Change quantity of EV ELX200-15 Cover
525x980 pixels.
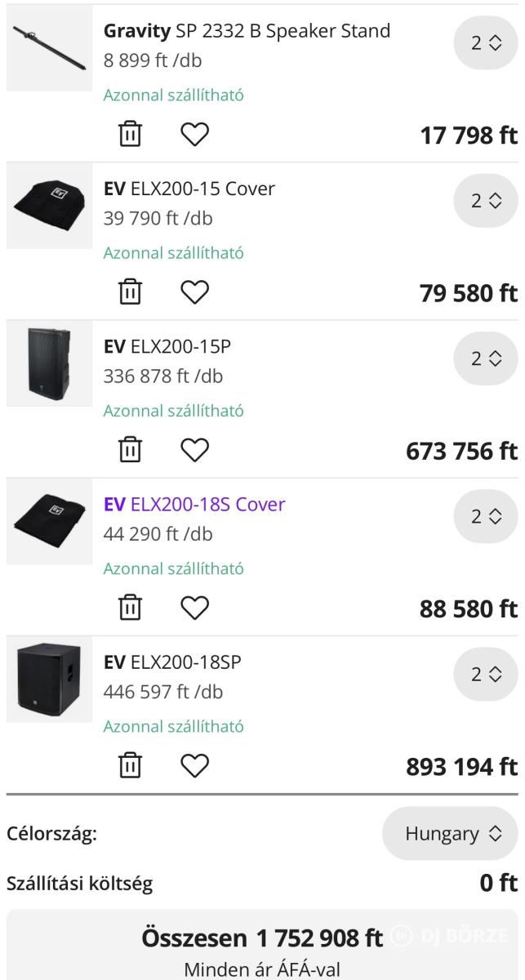485,201
